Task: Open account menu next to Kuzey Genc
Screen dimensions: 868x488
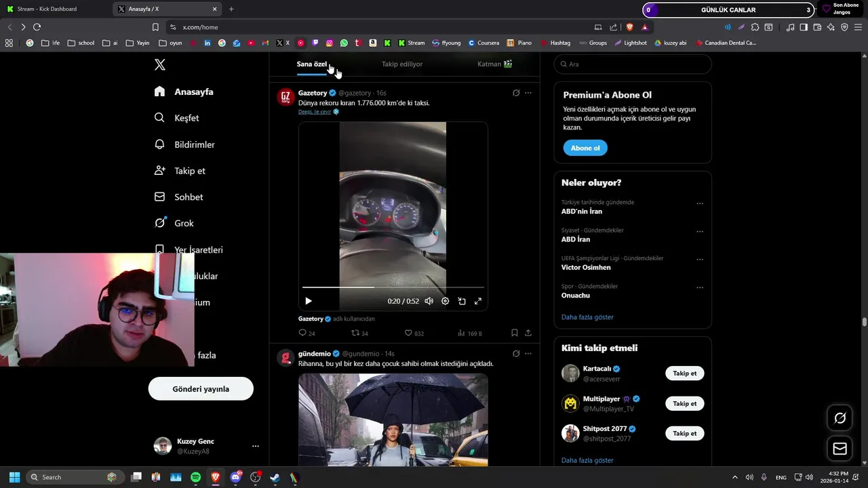Action: click(256, 446)
